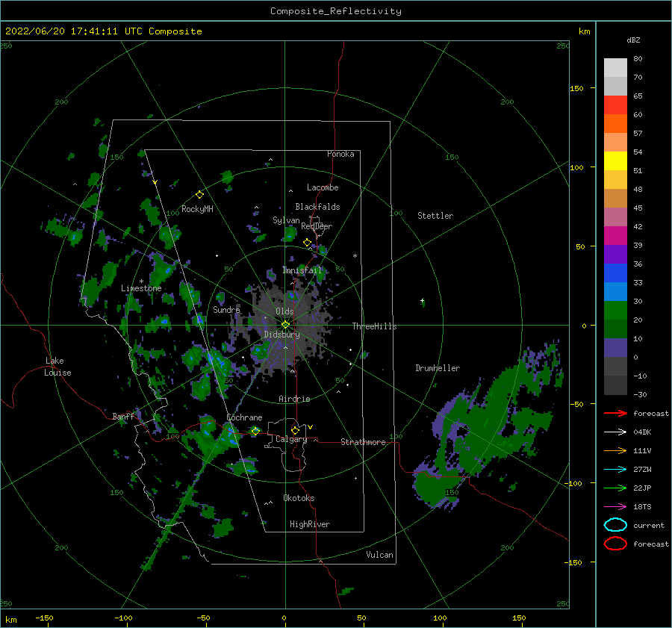Select the cyan current ellipse icon
The image size is (672, 628).
coord(615,525)
